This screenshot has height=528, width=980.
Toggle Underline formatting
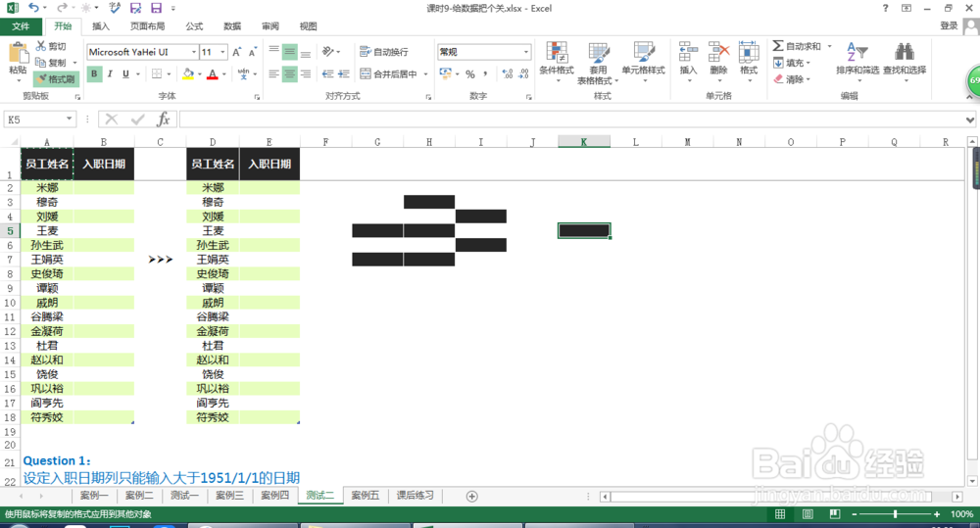click(x=125, y=73)
